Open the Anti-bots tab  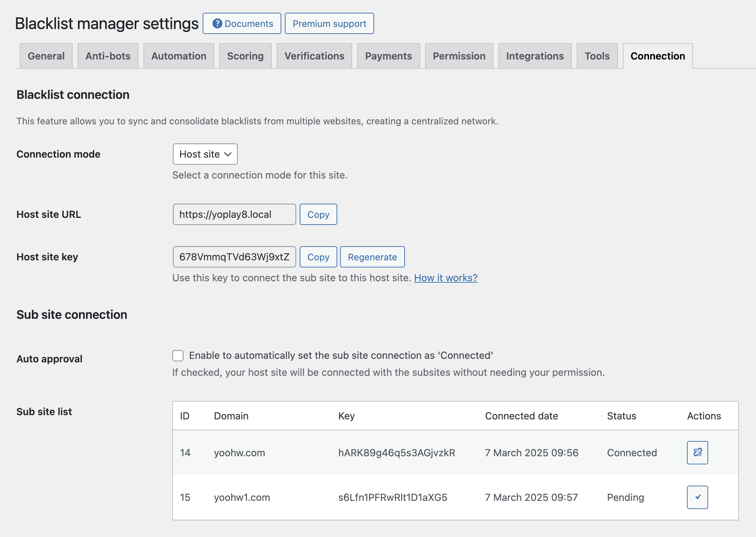click(108, 56)
